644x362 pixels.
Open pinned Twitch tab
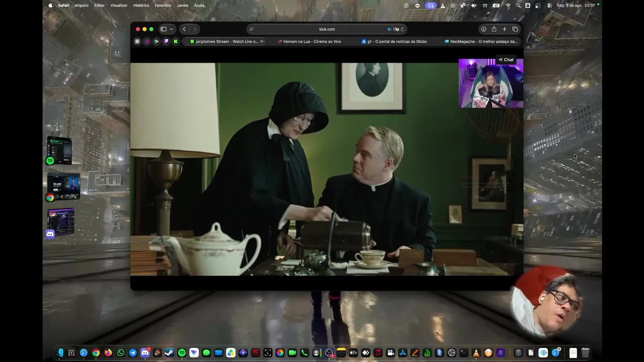tap(166, 42)
